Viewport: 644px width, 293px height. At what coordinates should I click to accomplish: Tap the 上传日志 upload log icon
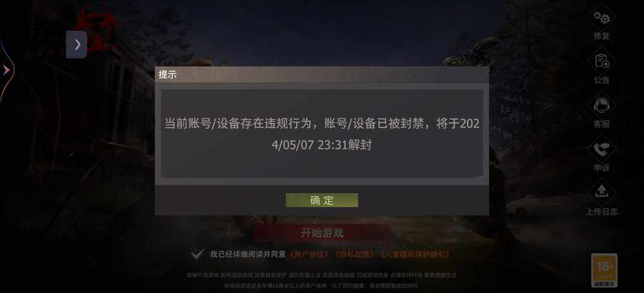pos(602,193)
